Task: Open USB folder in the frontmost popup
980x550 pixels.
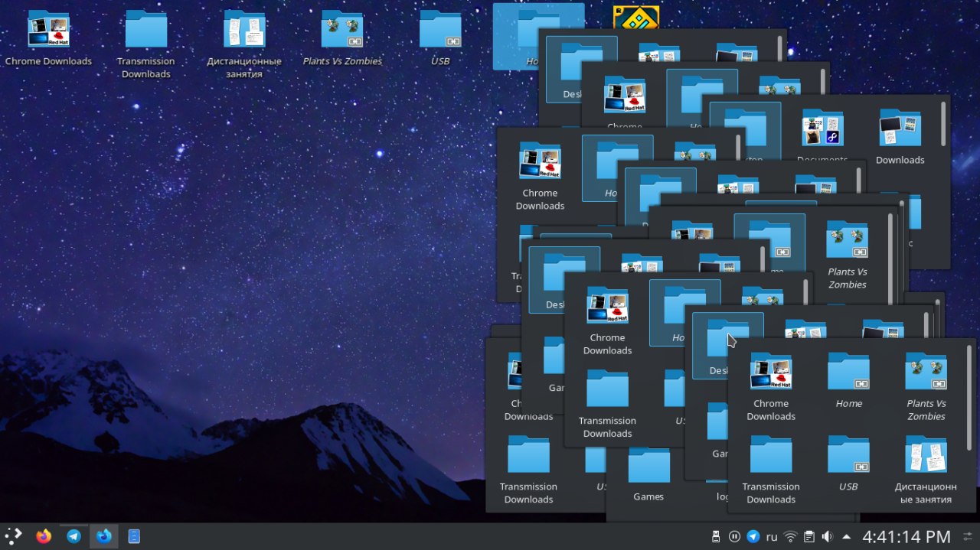Action: [848, 464]
